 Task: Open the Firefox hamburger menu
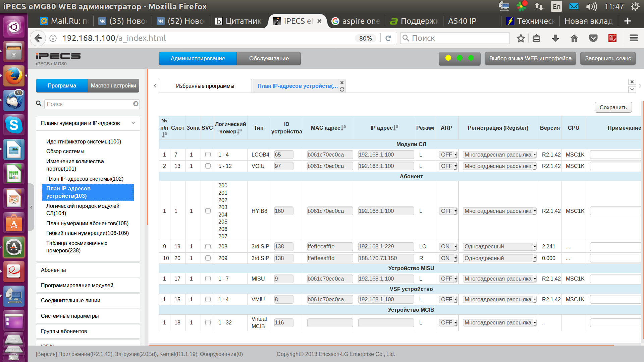point(634,38)
